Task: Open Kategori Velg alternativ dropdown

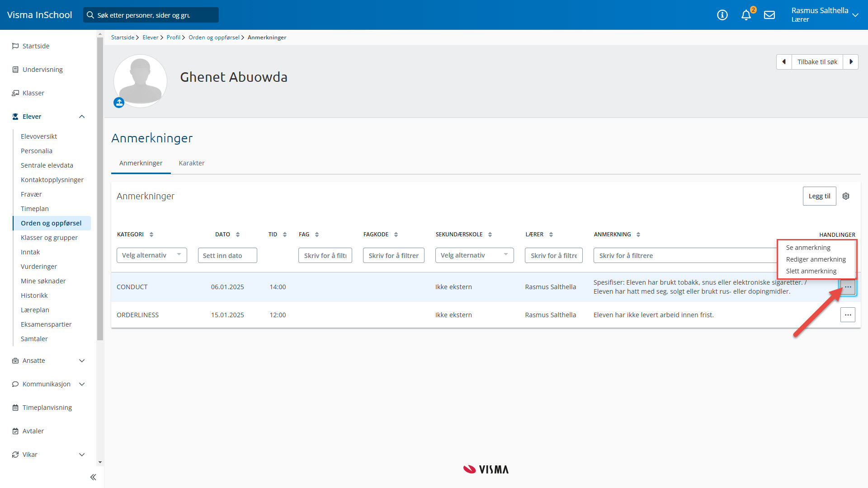Action: (151, 255)
